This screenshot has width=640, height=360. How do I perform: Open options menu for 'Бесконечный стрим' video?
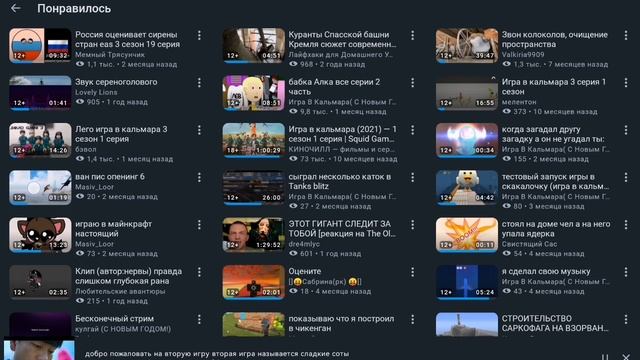click(x=199, y=320)
